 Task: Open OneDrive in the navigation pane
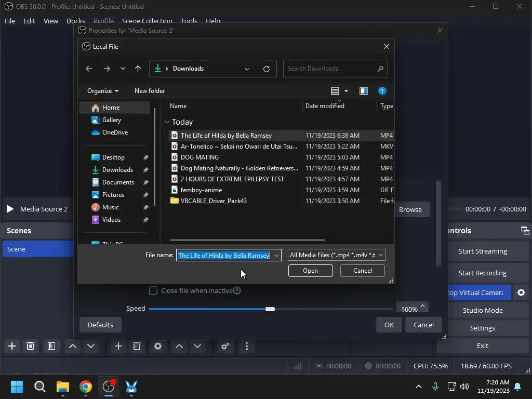click(115, 132)
